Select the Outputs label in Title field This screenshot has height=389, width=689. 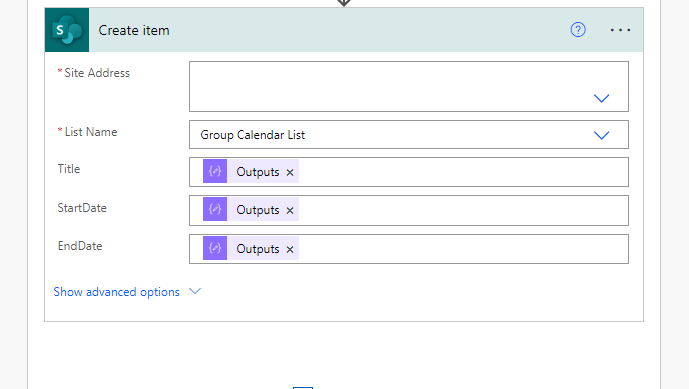click(257, 172)
